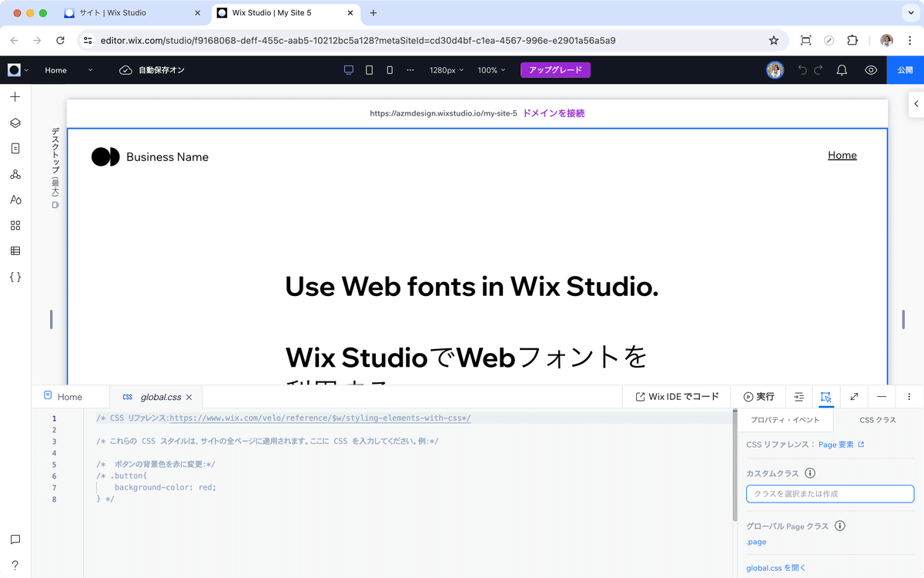Click code line 7 background-color: red;
This screenshot has height=578, width=924.
tap(166, 488)
